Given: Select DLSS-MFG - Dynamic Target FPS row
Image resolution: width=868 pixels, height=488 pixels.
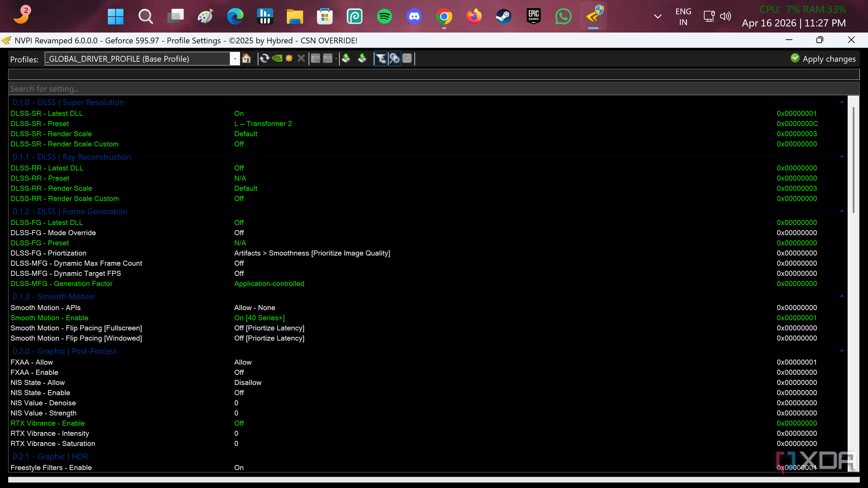Looking at the screenshot, I should point(427,273).
